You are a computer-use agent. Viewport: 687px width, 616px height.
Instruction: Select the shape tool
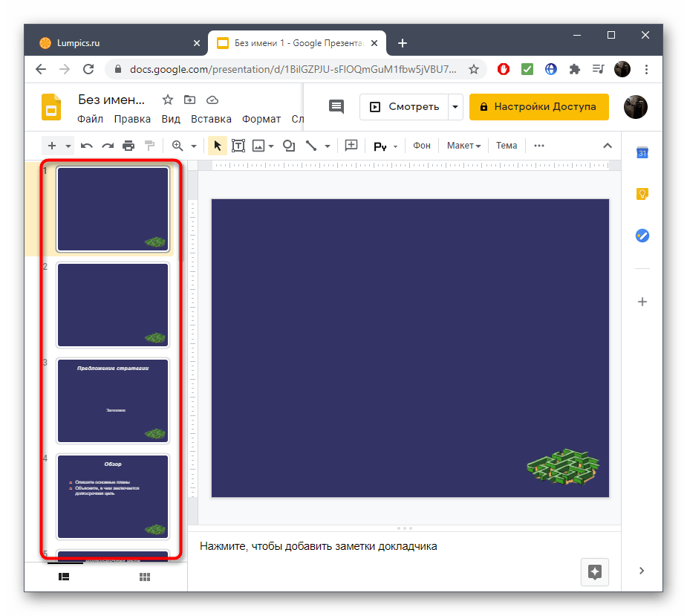[x=289, y=146]
